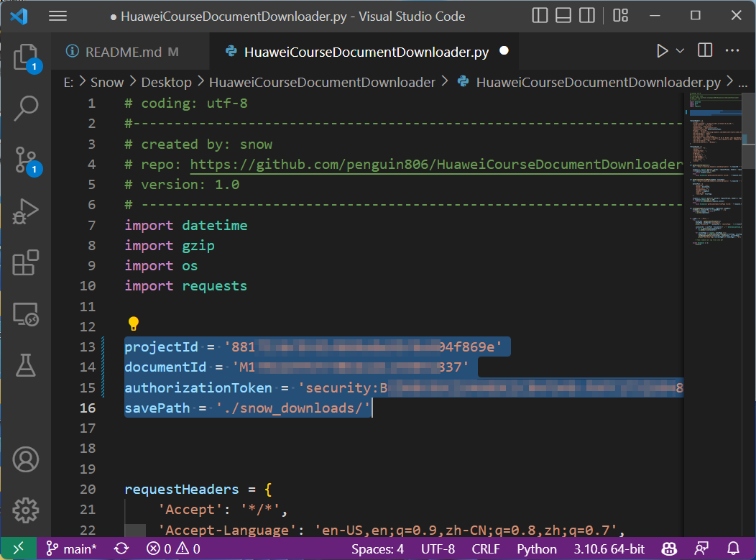Show code actions via the lightbulb
756x560 pixels.
tap(134, 323)
